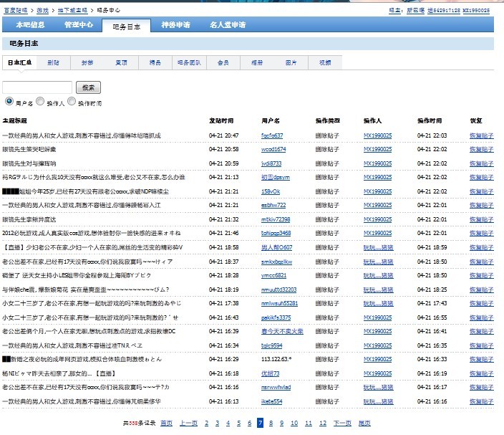Click the IP address 113.122.63.* cell

276,359
